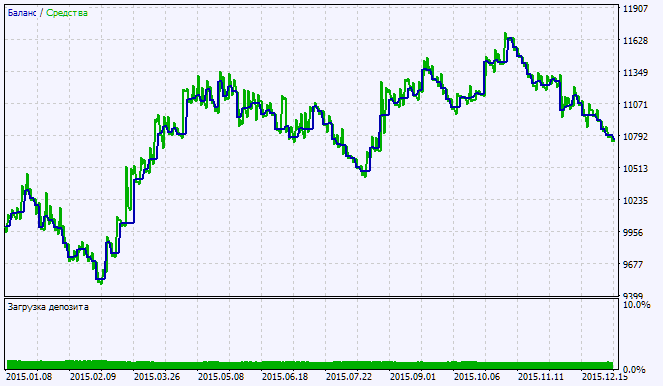Click the Средства legend label

pyautogui.click(x=67, y=13)
